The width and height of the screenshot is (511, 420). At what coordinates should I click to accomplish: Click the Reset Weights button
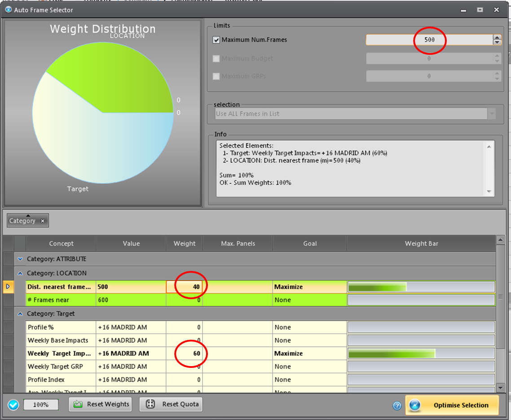[x=101, y=404]
